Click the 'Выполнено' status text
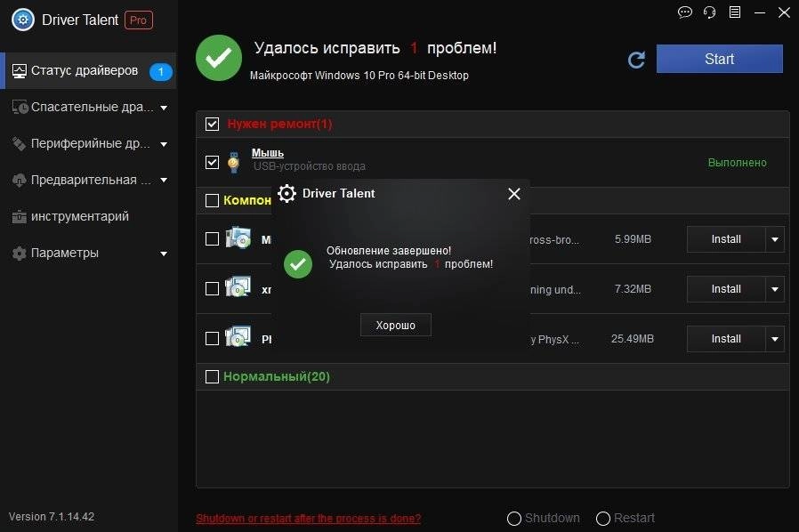 tap(738, 163)
